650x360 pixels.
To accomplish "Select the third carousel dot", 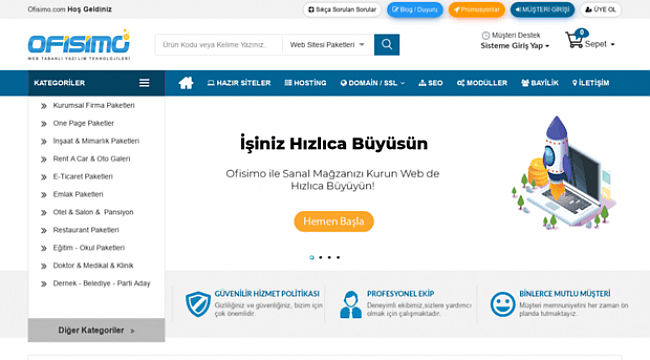I will 329,258.
